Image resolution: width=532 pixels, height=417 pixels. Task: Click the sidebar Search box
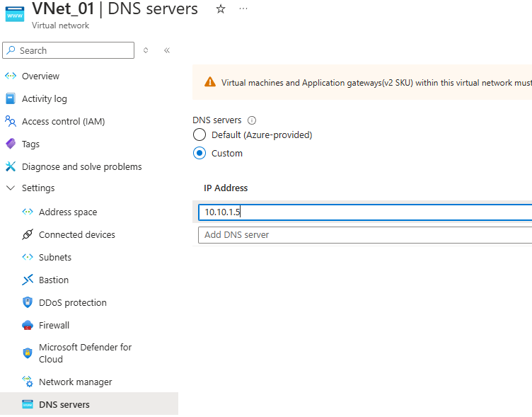(x=68, y=50)
